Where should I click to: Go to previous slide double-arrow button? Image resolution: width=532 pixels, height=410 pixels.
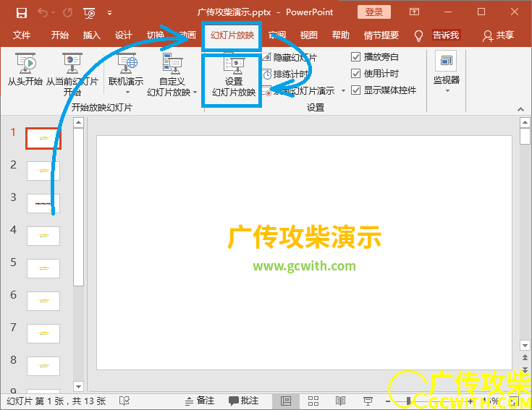(525, 357)
